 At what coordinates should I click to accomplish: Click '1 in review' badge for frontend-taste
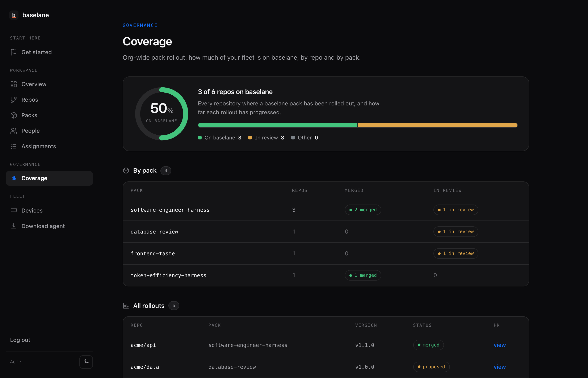pos(456,253)
